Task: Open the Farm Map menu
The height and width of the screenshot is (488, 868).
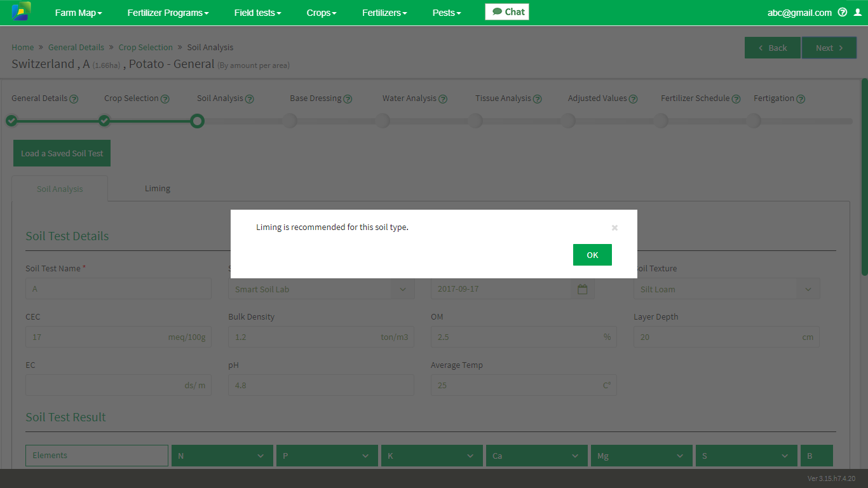Action: [x=78, y=13]
